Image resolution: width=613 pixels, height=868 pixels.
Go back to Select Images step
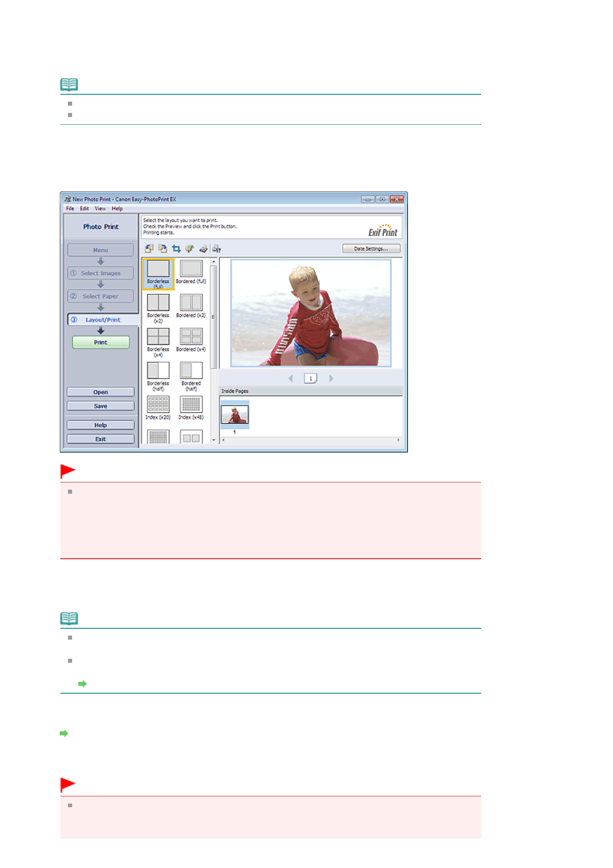coord(100,273)
